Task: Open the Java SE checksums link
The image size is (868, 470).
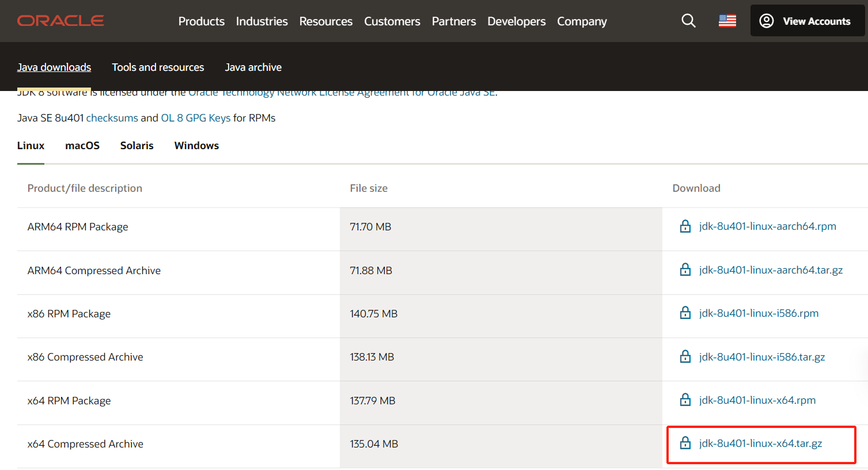Action: tap(112, 118)
